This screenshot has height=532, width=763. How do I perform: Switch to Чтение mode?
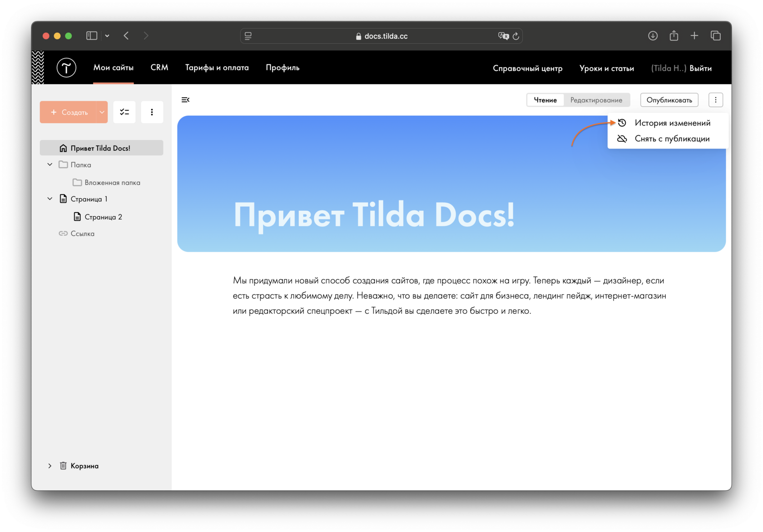pyautogui.click(x=545, y=100)
